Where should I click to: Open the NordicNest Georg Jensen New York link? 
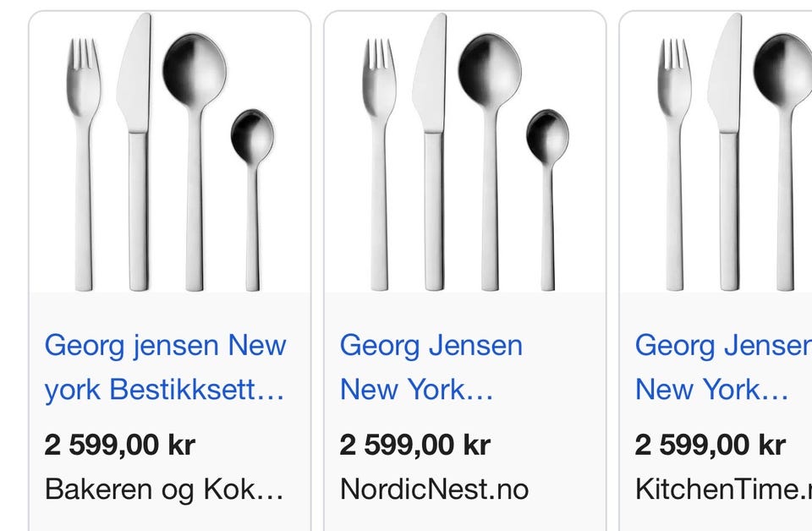431,368
